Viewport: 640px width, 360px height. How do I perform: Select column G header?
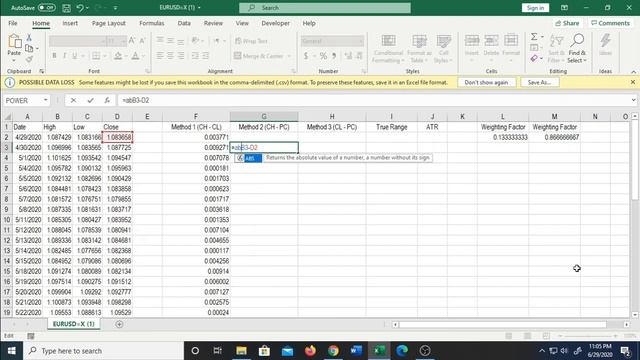[264, 117]
